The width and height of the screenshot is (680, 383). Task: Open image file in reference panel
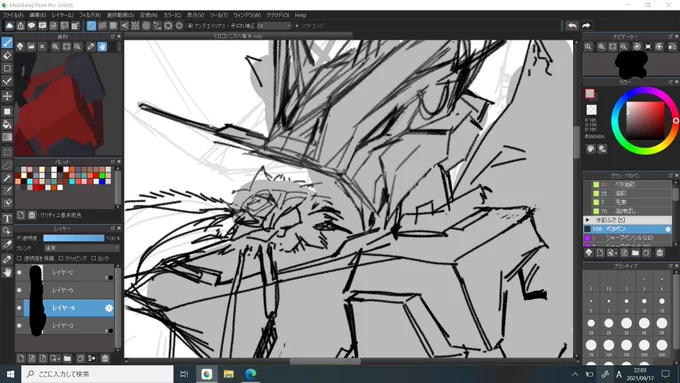point(31,46)
